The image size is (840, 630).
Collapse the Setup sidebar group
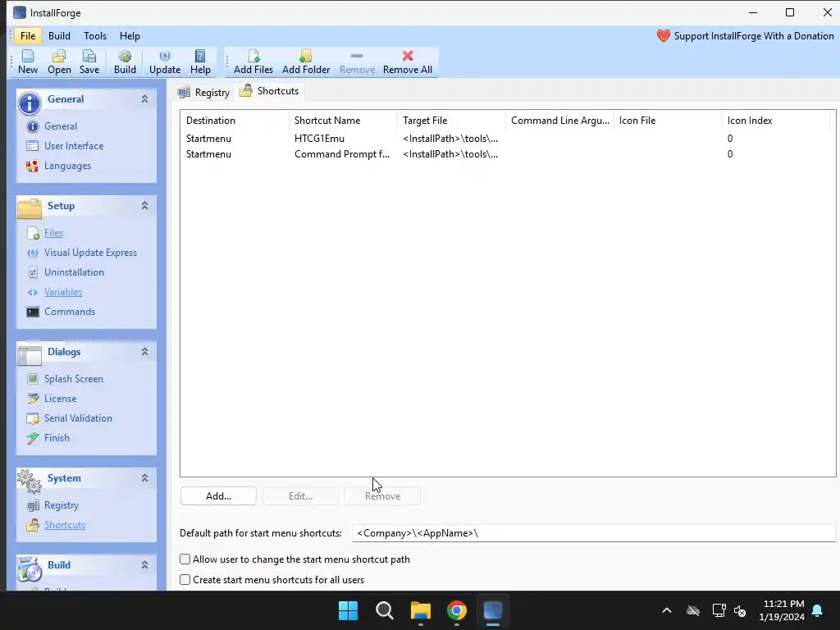(x=144, y=206)
